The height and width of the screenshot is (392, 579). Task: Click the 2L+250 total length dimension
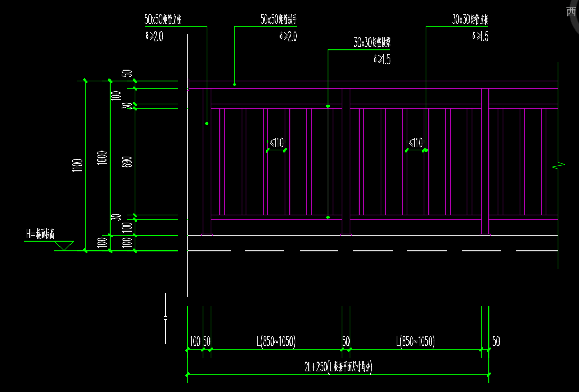(338, 367)
